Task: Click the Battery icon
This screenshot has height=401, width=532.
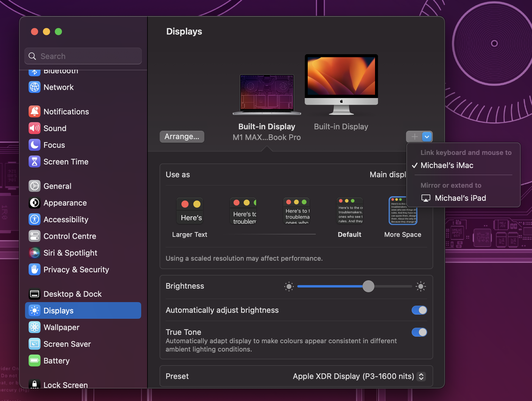Action: coord(35,360)
